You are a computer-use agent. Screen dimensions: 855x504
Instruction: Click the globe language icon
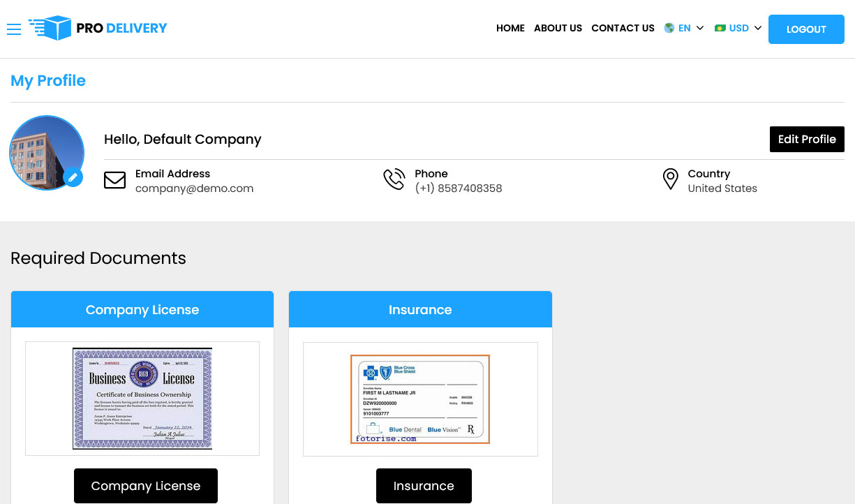pos(669,29)
